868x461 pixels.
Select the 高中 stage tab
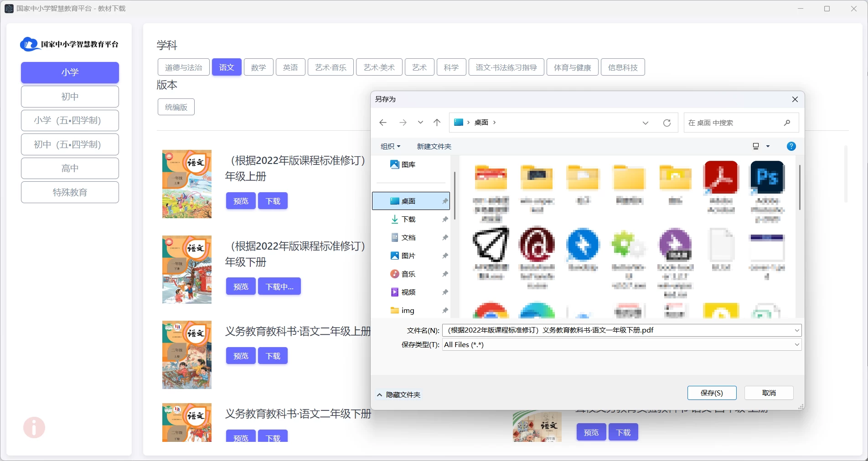coord(70,168)
